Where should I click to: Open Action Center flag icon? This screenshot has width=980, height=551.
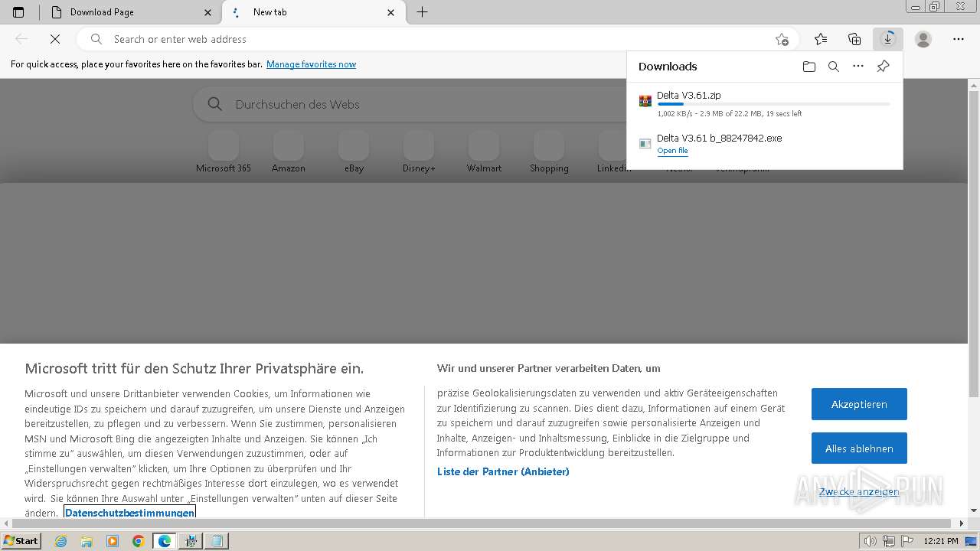(906, 541)
